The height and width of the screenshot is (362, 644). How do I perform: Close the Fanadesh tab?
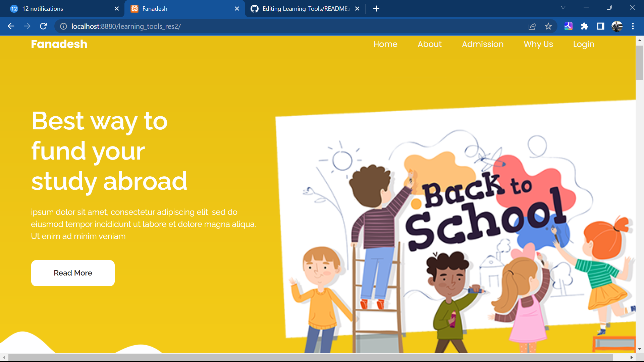[x=237, y=9]
